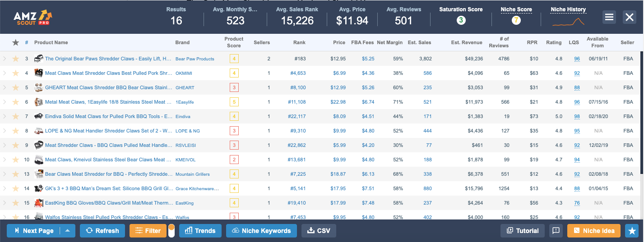Open The Original Bear Paws Shredder Claws link
644x242 pixels.
(108, 59)
